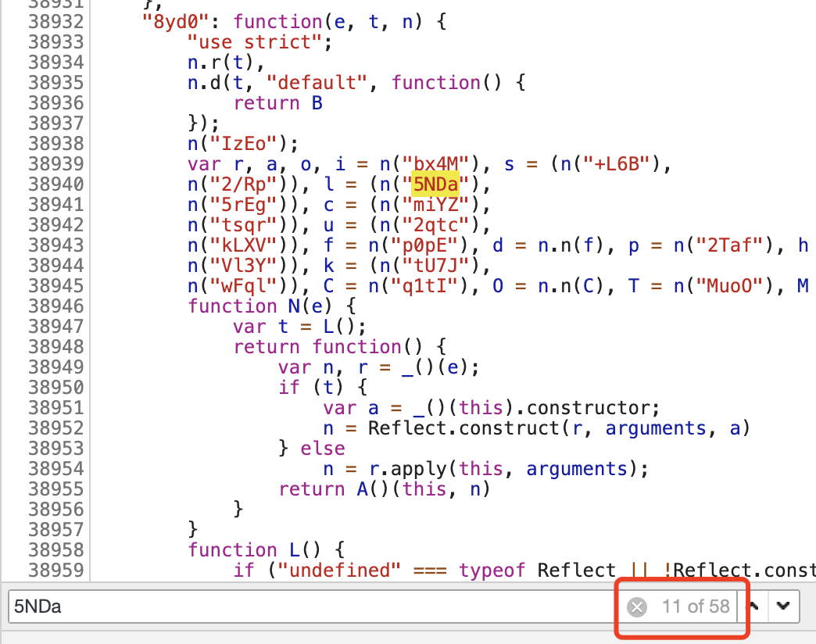This screenshot has height=644, width=816.
Task: Click line number 38940 in the gutter
Action: tap(55, 184)
